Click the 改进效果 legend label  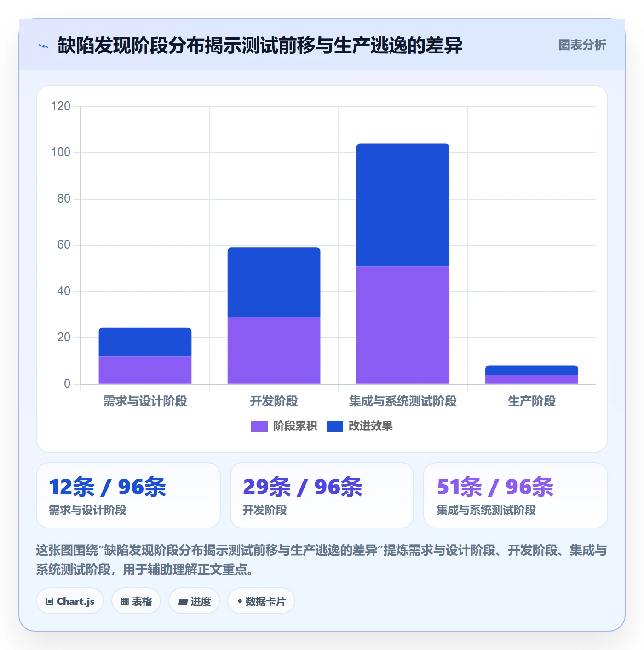[371, 426]
